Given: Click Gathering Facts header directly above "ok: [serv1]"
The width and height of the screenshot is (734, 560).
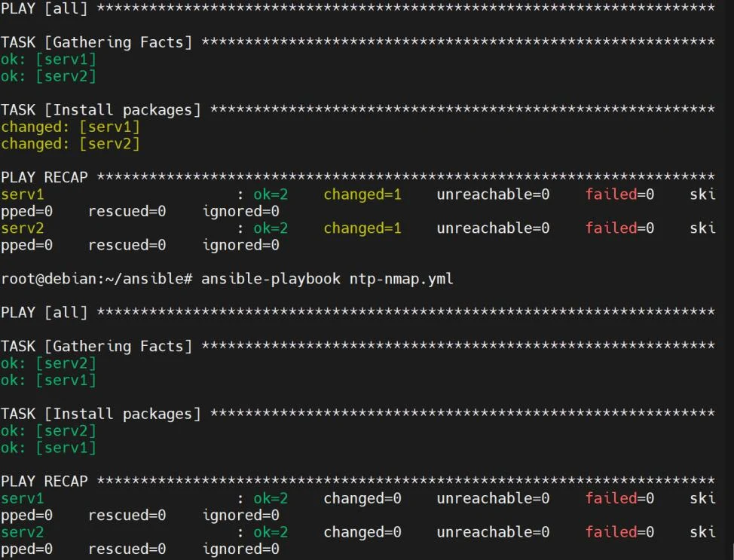Looking at the screenshot, I should tap(96, 43).
